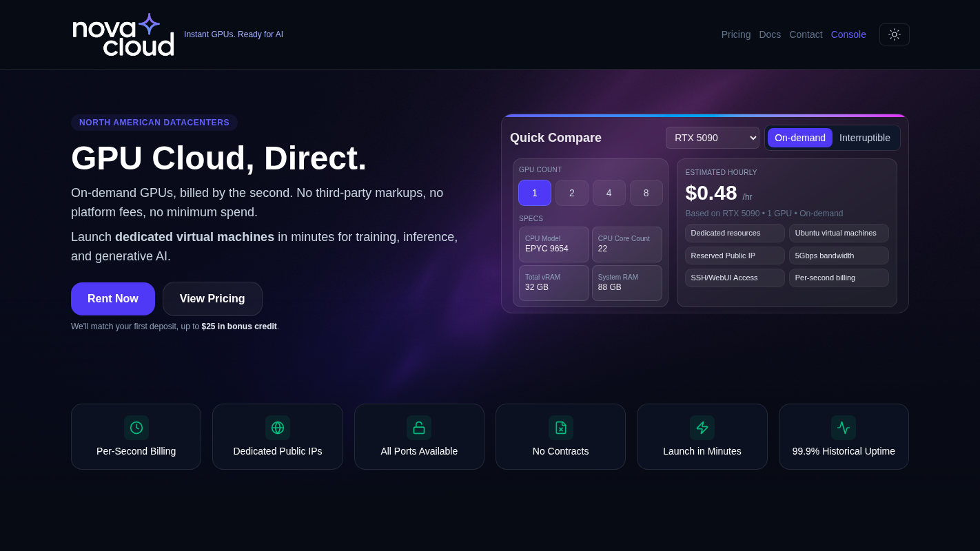Click the Nova Cloud logo
Screen dimensions: 980x551
pyautogui.click(x=123, y=34)
